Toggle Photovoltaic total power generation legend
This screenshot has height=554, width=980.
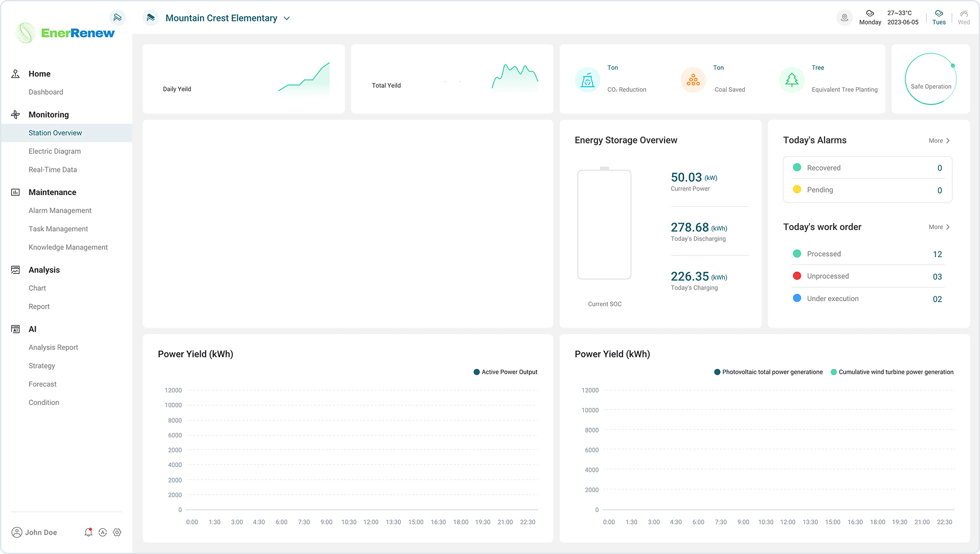[x=768, y=372]
